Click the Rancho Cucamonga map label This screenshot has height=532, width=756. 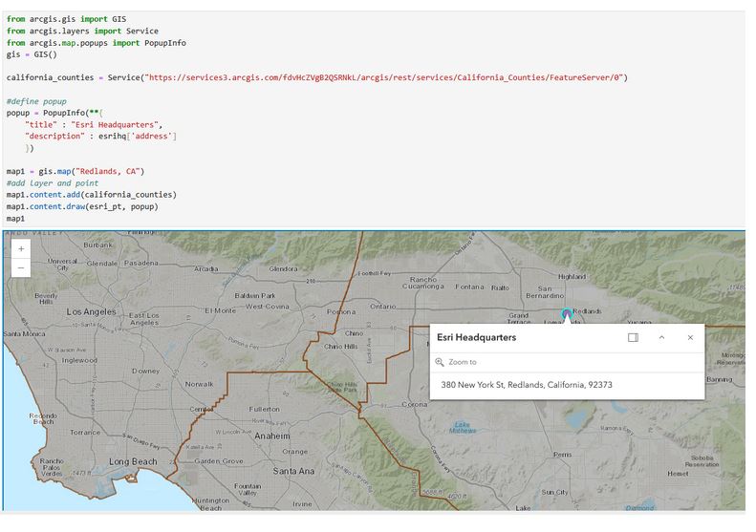pos(423,283)
